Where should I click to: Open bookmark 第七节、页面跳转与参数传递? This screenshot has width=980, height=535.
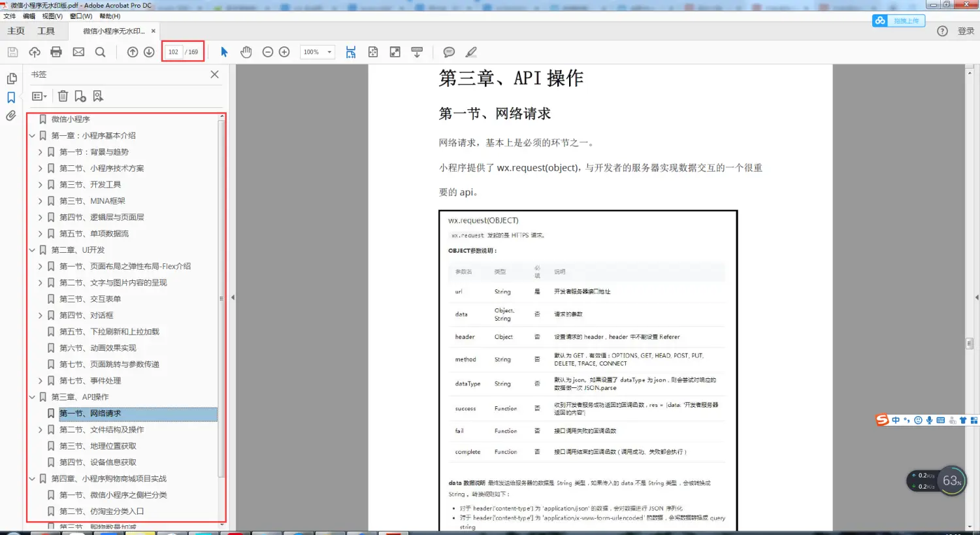tap(109, 365)
